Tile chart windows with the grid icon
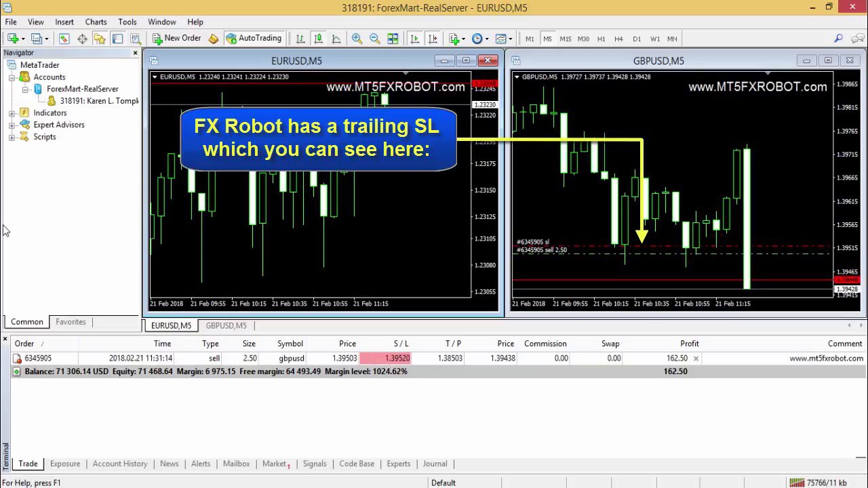The height and width of the screenshot is (488, 868). [x=393, y=39]
